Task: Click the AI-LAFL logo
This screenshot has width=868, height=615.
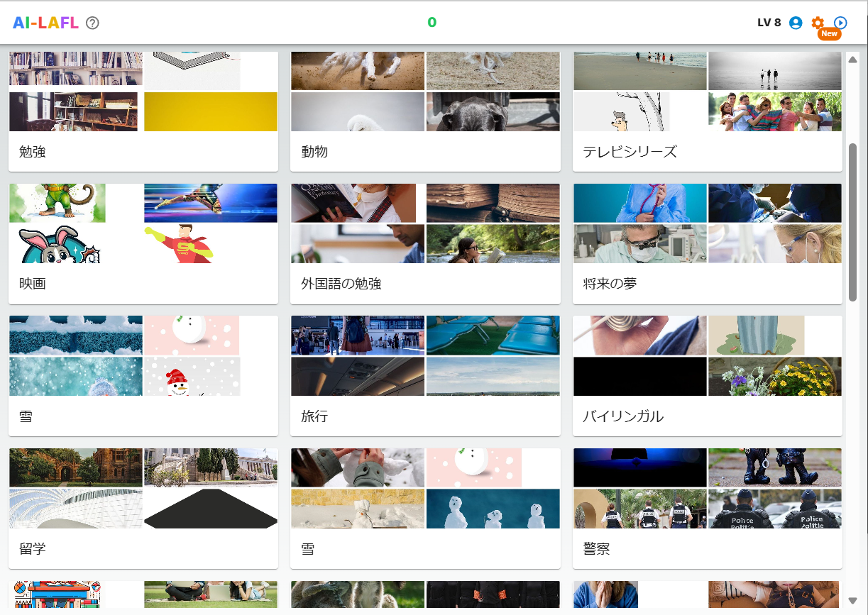Action: [x=45, y=23]
